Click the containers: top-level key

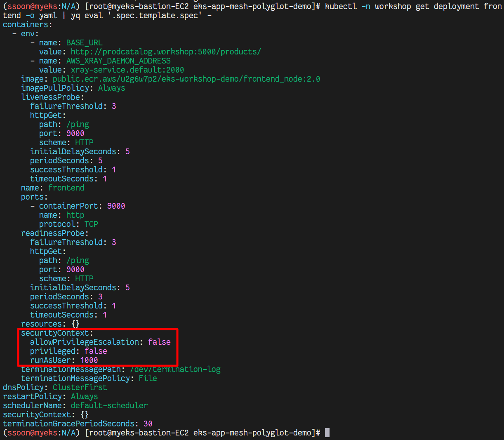pyautogui.click(x=28, y=25)
